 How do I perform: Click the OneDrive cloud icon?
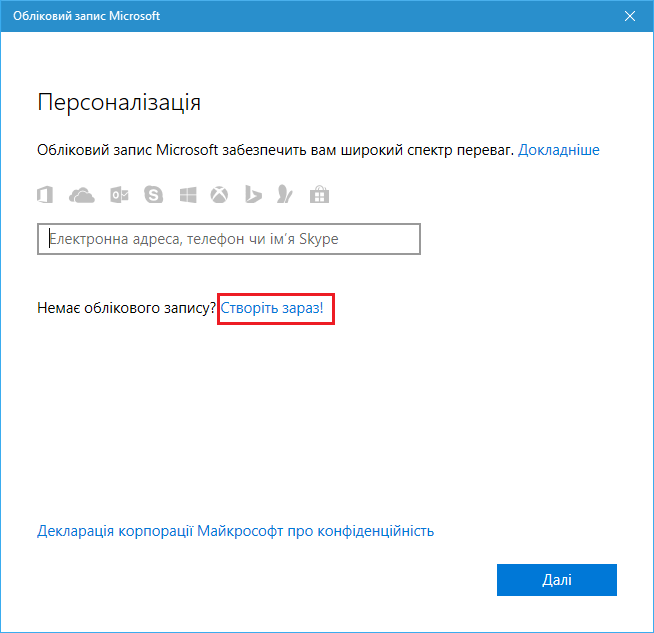[82, 195]
